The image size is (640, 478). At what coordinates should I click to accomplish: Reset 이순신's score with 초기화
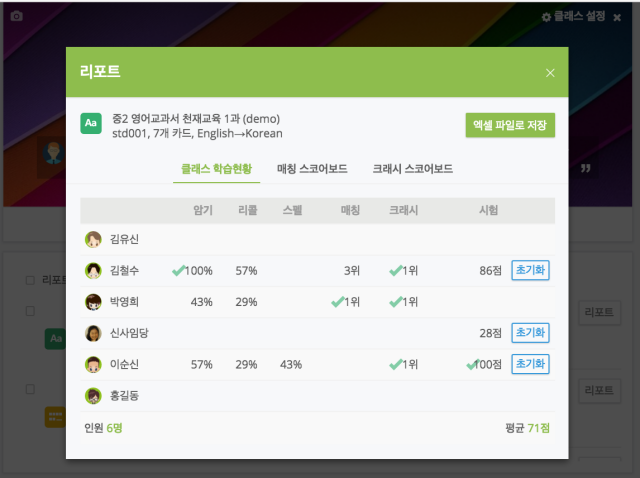pyautogui.click(x=531, y=364)
